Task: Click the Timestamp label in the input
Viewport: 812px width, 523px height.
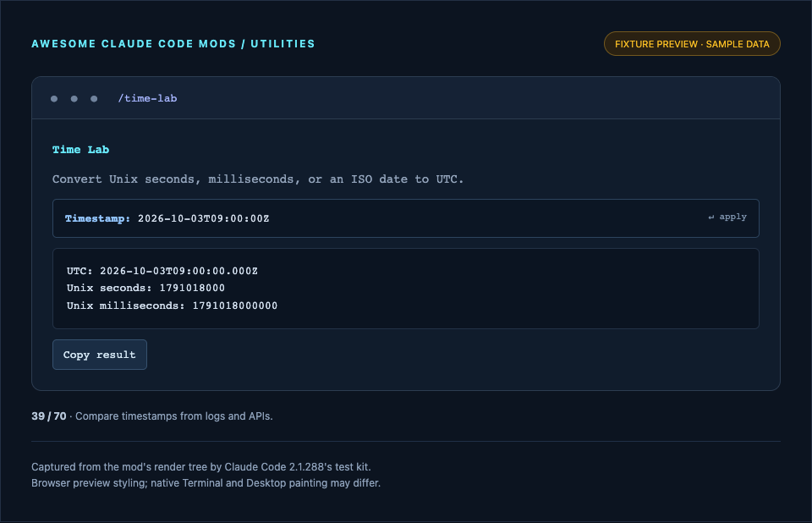Action: (97, 218)
